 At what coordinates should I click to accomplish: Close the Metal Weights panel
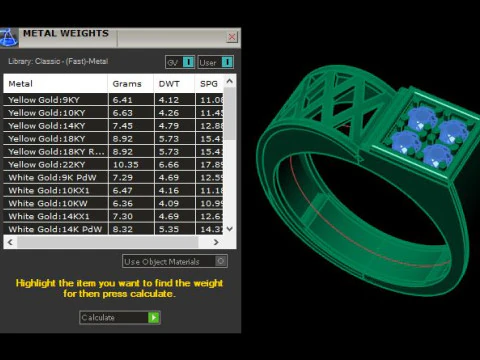[232, 37]
